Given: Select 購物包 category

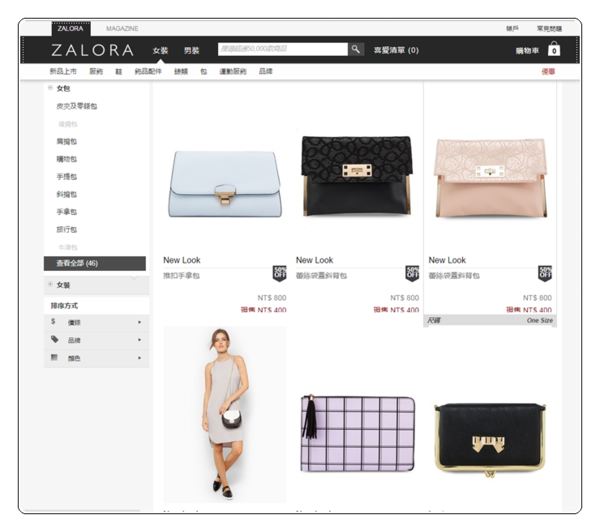Looking at the screenshot, I should [x=67, y=159].
